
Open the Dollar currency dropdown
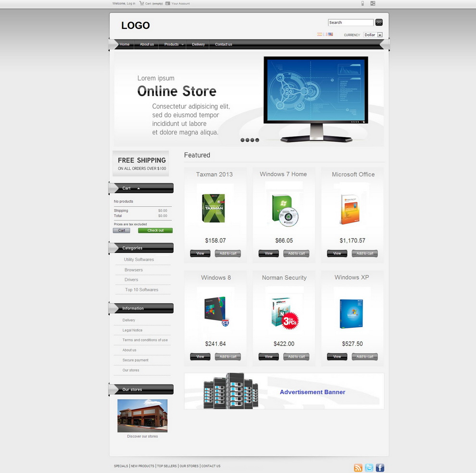(379, 35)
